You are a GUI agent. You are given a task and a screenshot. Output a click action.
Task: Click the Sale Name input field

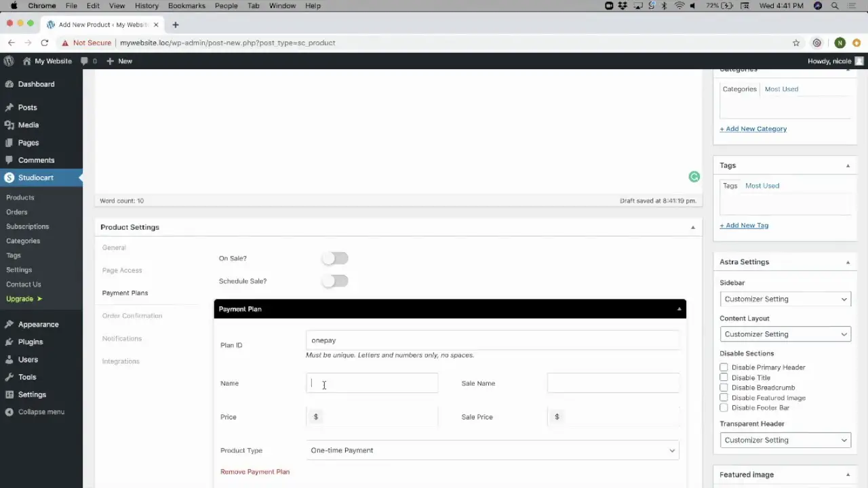(613, 383)
